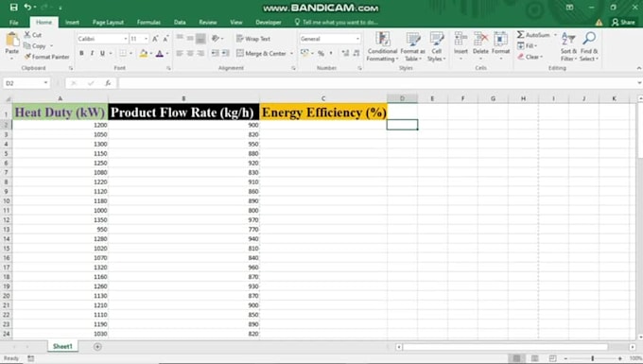
Task: Add a new sheet with plus button
Action: pyautogui.click(x=97, y=347)
